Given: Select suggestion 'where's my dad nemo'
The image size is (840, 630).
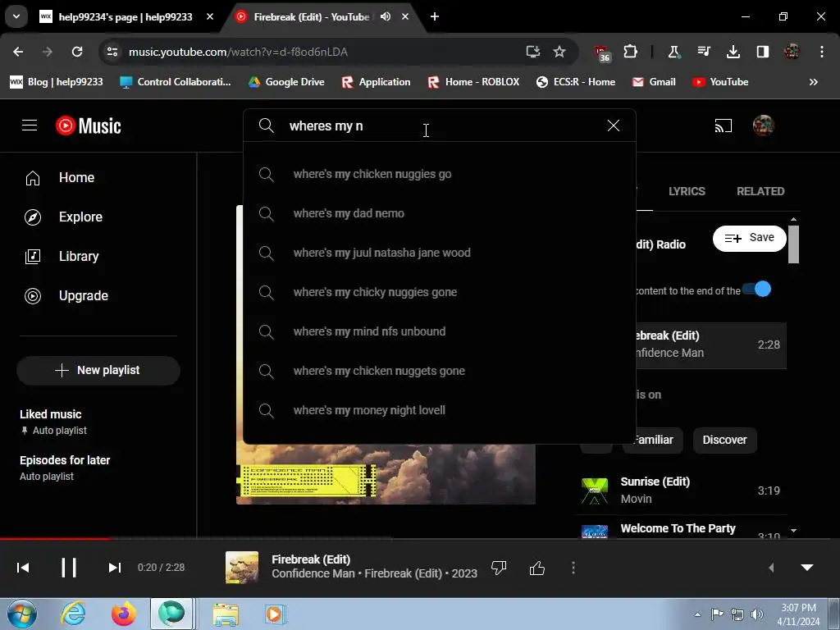Looking at the screenshot, I should coord(440,213).
